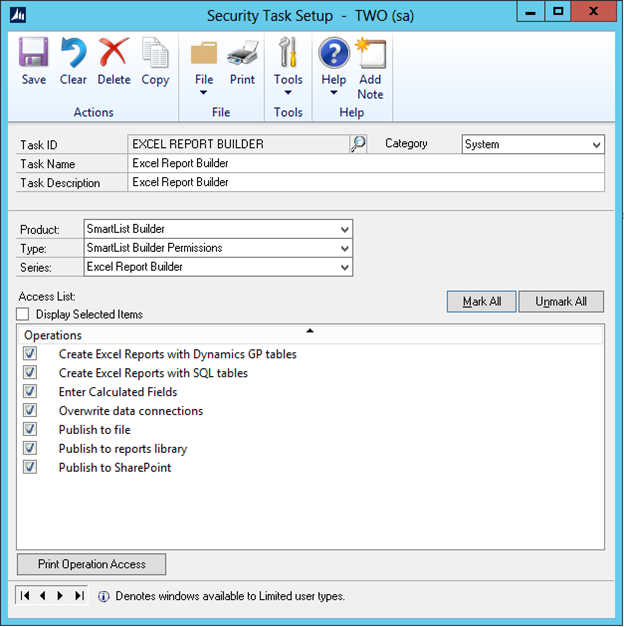Click the Print printer icon
This screenshot has height=627, width=624.
(x=242, y=52)
